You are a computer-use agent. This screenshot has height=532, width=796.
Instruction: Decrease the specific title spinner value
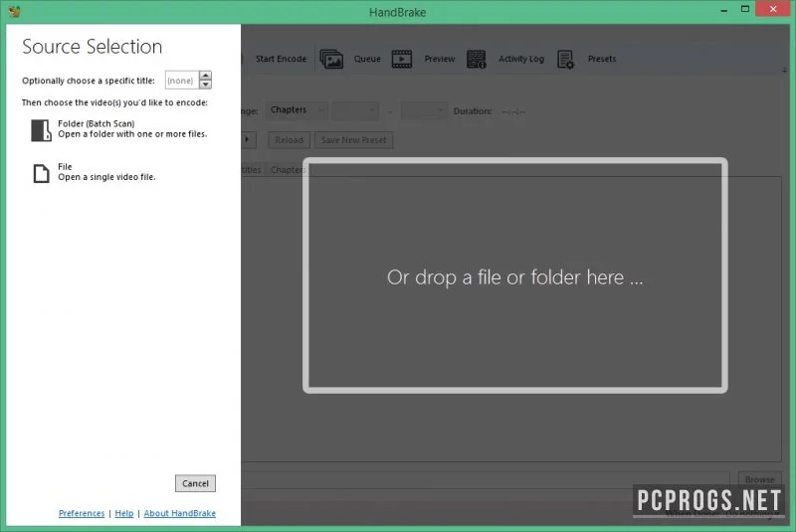tap(205, 85)
